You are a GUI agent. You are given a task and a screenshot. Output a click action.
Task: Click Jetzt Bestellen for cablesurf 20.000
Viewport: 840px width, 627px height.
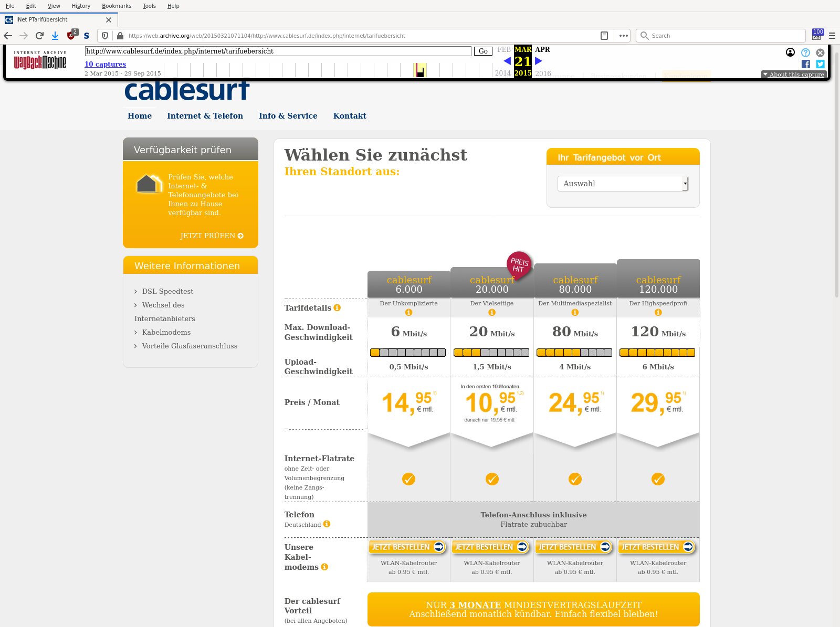pos(491,547)
